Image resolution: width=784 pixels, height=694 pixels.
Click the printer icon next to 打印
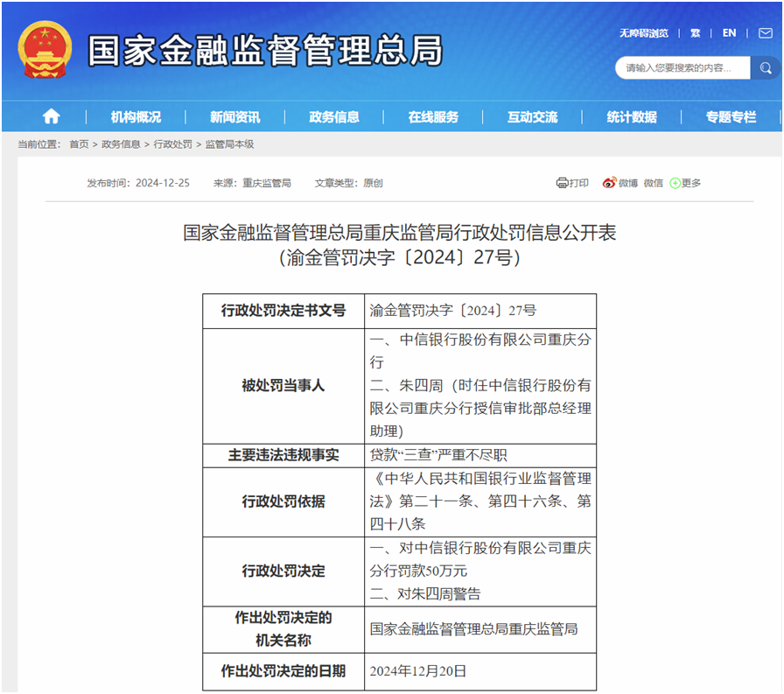point(562,183)
